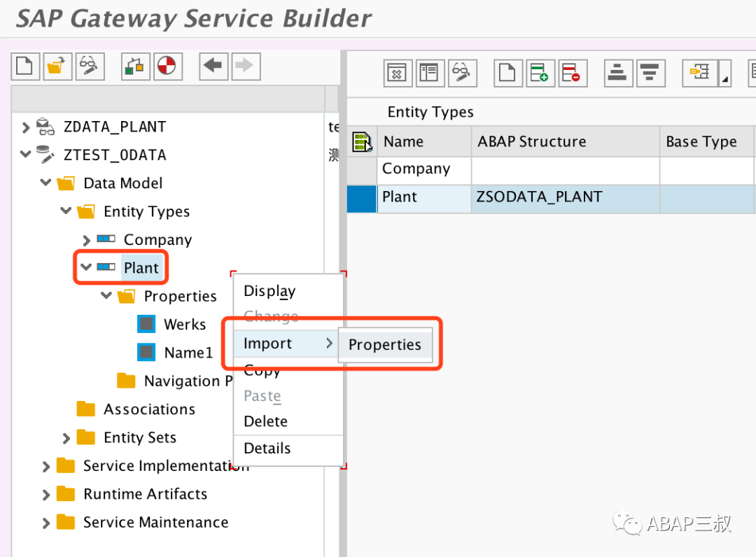Click the Delete Row icon with red minus

573,73
